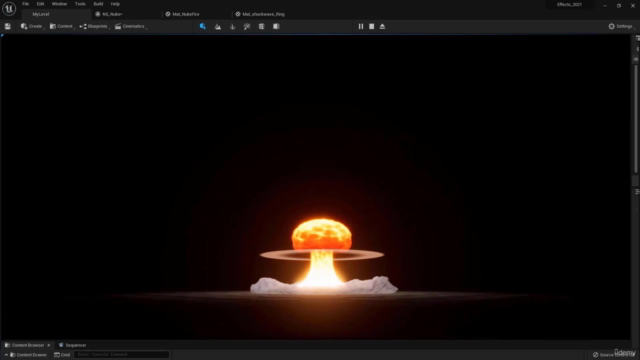Image resolution: width=640 pixels, height=360 pixels.
Task: Eject from the player controller
Action: pos(382,26)
